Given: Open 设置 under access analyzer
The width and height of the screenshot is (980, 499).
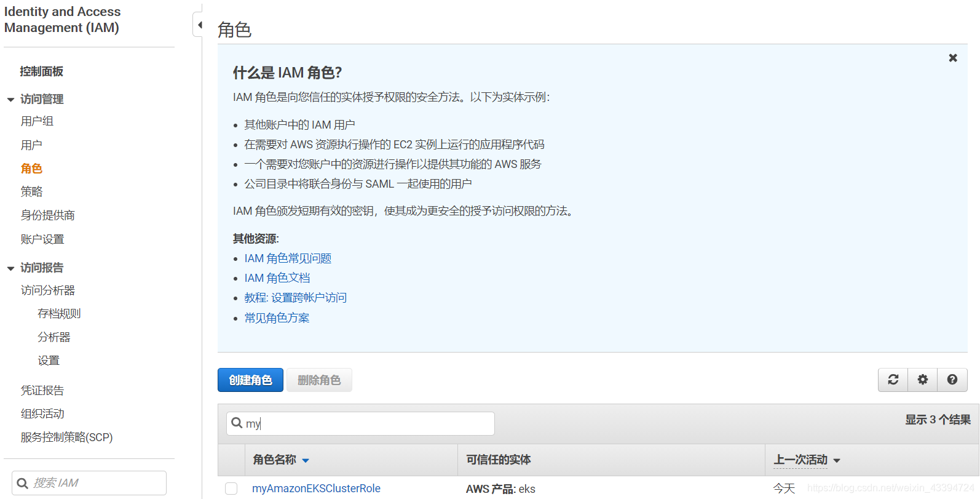Looking at the screenshot, I should tap(49, 361).
